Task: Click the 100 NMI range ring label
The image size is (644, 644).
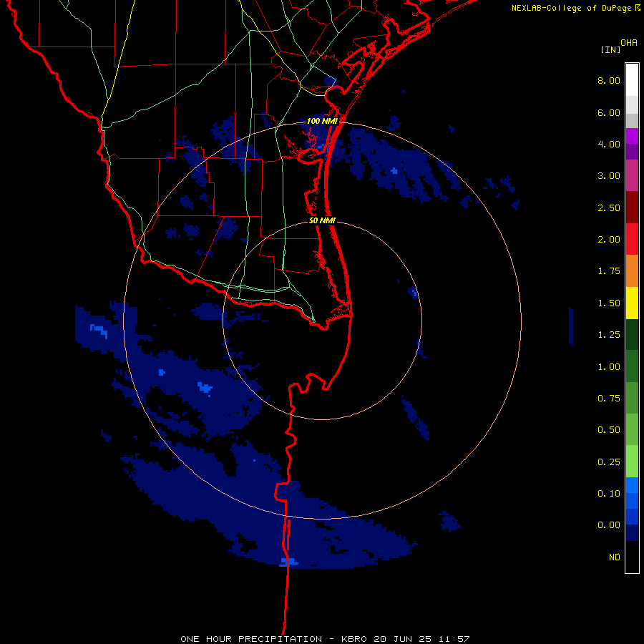Action: 322,121
